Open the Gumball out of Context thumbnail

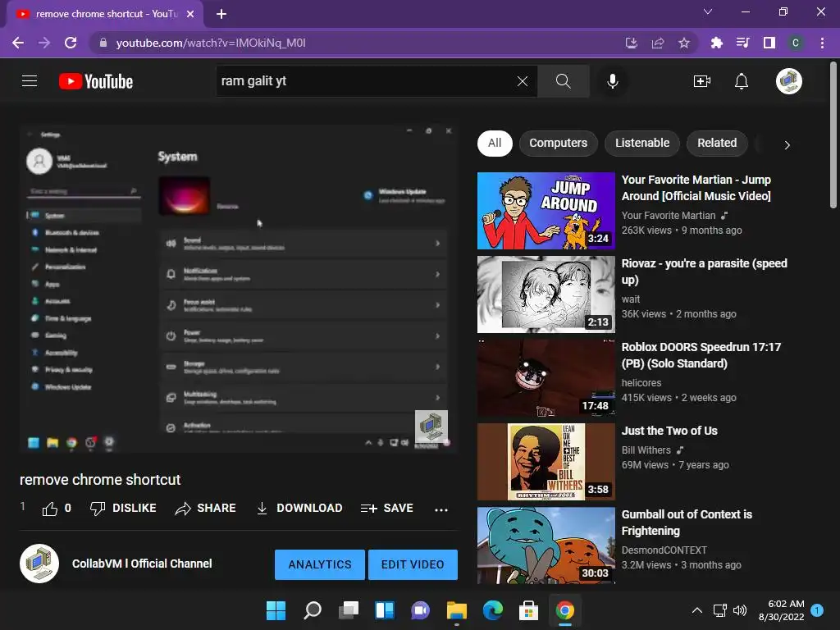(546, 546)
